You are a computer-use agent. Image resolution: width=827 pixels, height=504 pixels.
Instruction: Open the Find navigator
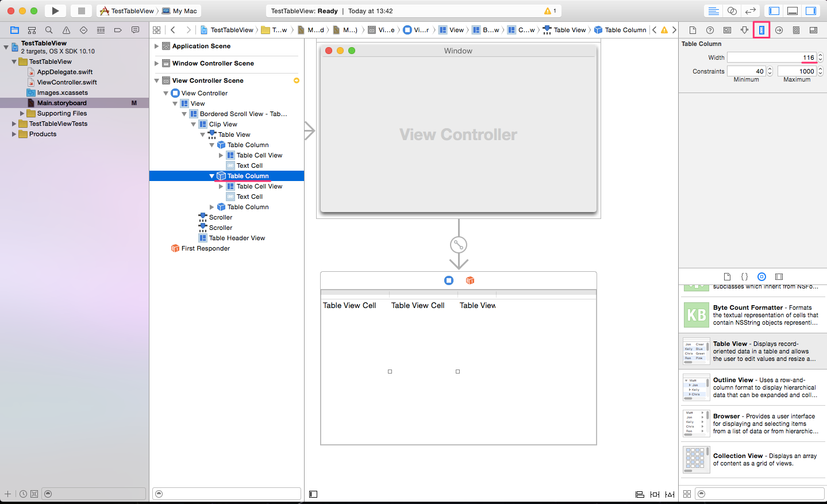[49, 30]
